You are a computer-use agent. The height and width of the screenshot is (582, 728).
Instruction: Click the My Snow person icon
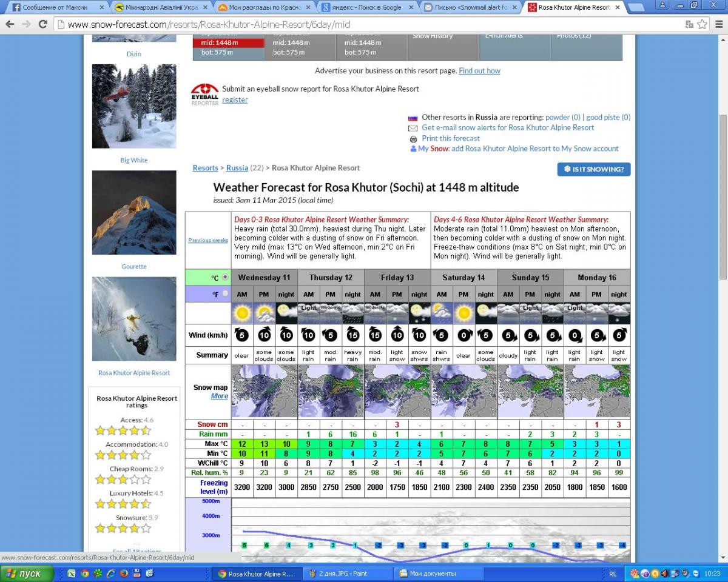(x=413, y=149)
